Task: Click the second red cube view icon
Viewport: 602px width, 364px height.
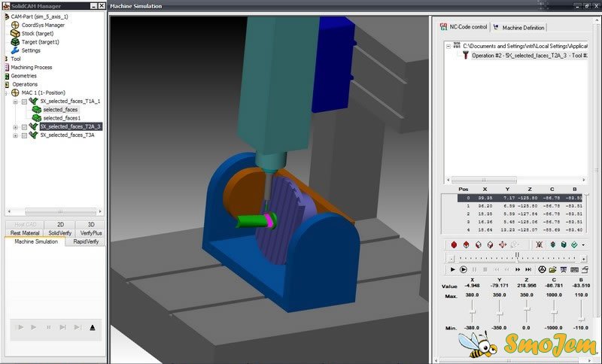Action: (466, 244)
